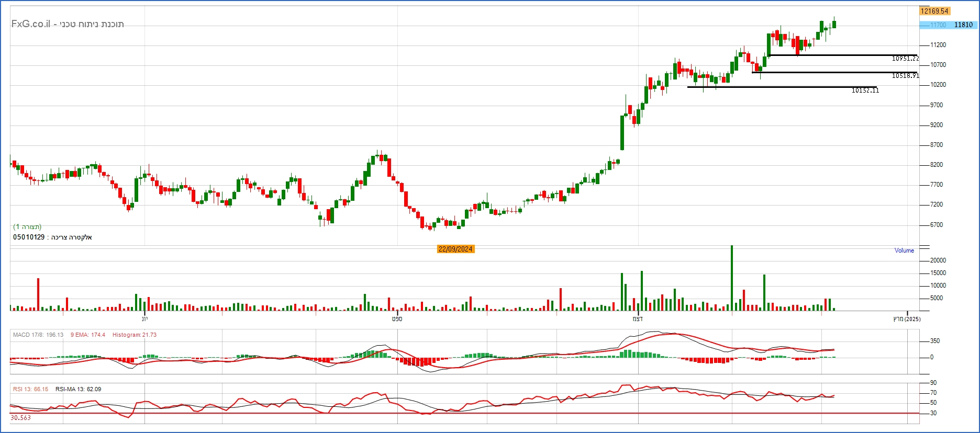Screen dimensions: 980x433
Task: Click the orange 22/09/2024 date marker
Action: point(455,249)
